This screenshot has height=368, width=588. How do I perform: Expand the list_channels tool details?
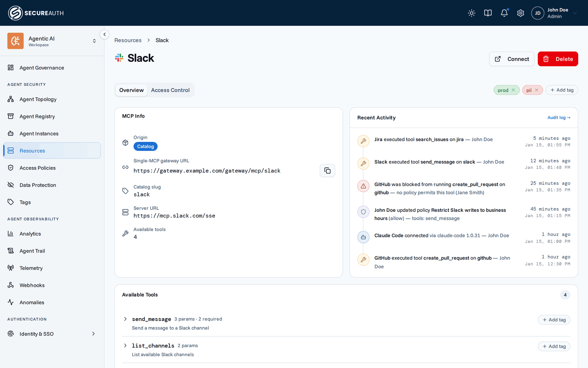[125, 346]
